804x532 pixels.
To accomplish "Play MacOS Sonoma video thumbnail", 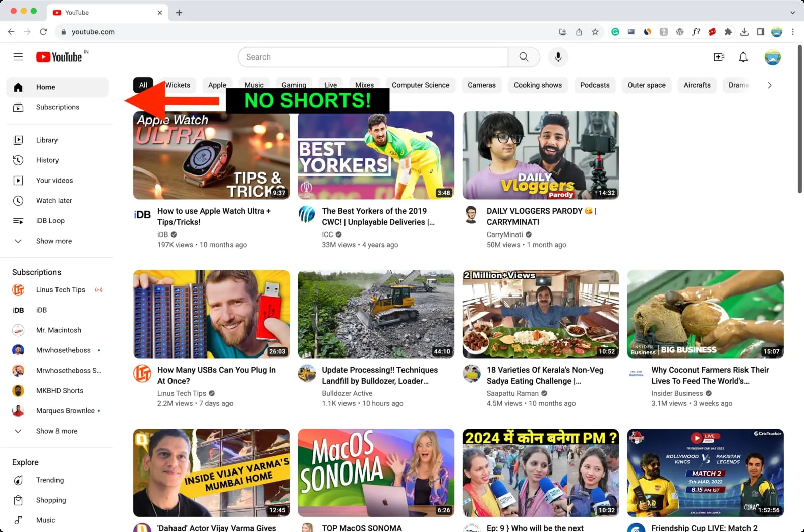I will pyautogui.click(x=376, y=473).
